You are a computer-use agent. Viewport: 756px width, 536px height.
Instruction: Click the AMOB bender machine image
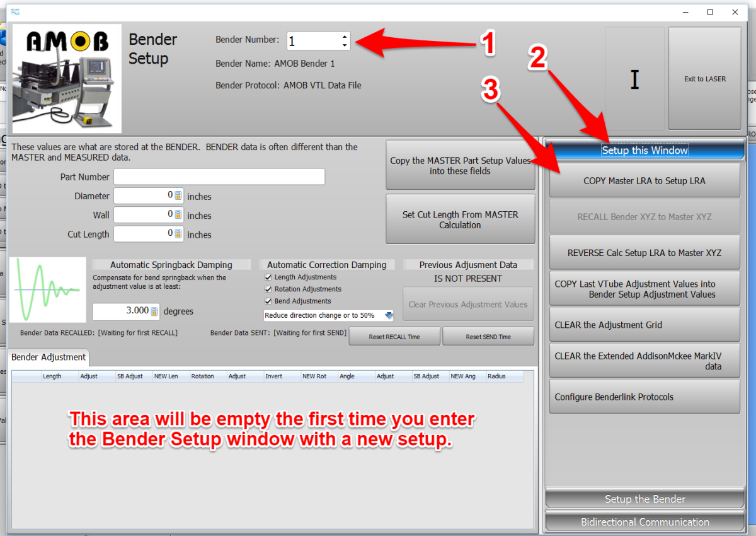pyautogui.click(x=67, y=78)
